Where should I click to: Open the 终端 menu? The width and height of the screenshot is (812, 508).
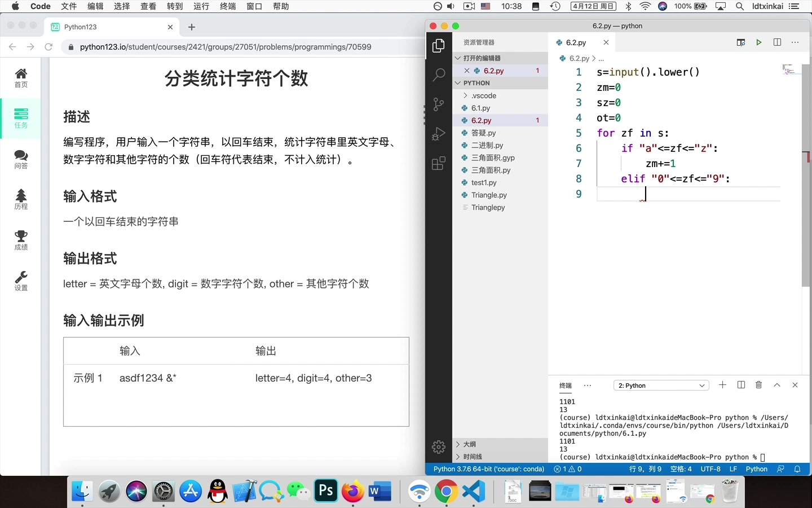coord(228,6)
